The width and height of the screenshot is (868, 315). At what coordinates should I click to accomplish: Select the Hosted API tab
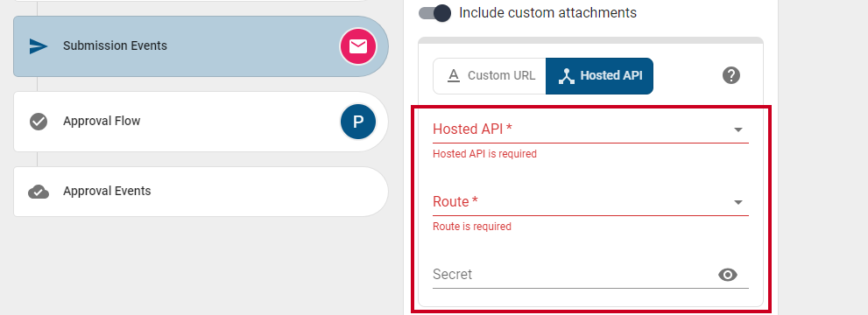click(x=599, y=76)
